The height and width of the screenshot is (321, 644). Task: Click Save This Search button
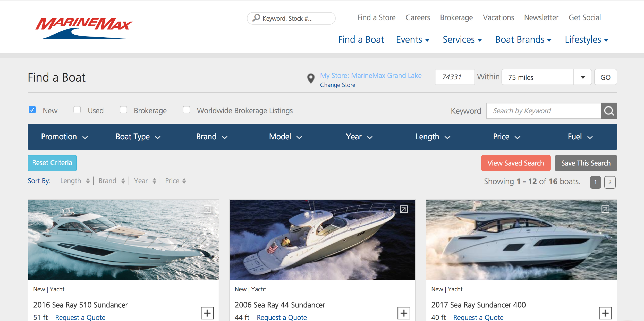(586, 163)
